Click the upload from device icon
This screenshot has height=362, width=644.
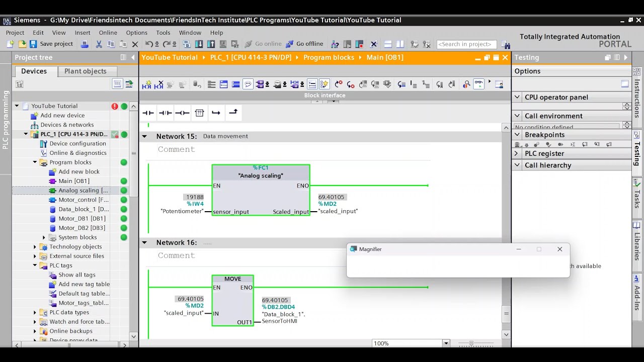[x=211, y=44]
